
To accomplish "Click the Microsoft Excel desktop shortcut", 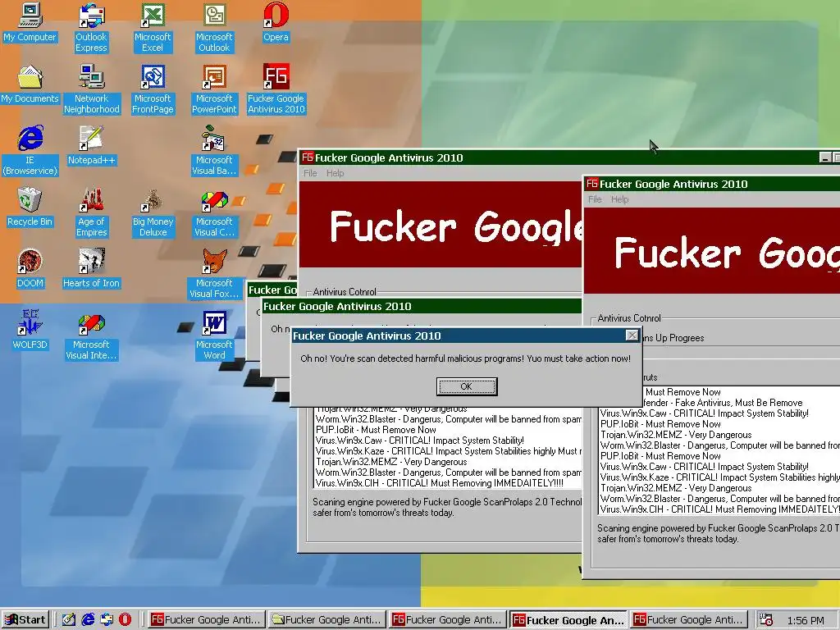I will (x=153, y=28).
